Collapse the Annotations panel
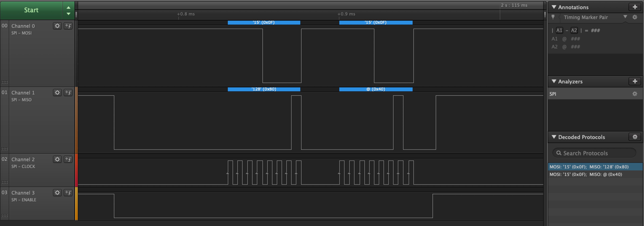 click(x=554, y=7)
